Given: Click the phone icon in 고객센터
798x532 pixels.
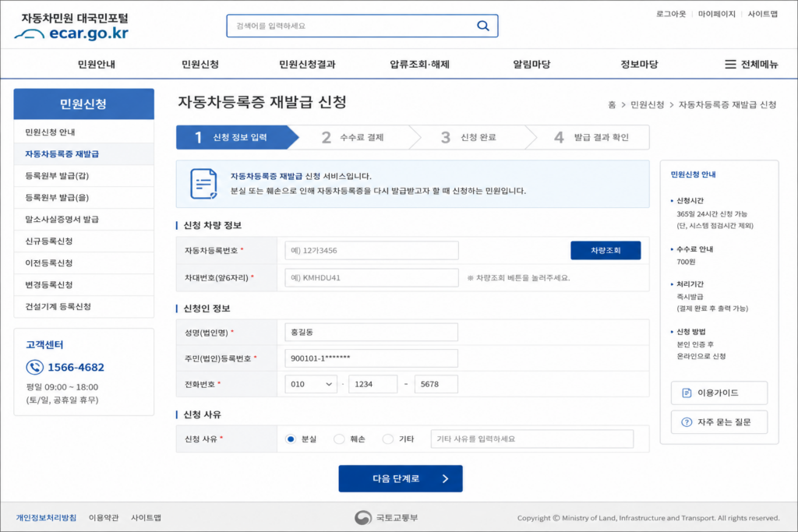Looking at the screenshot, I should pyautogui.click(x=34, y=367).
